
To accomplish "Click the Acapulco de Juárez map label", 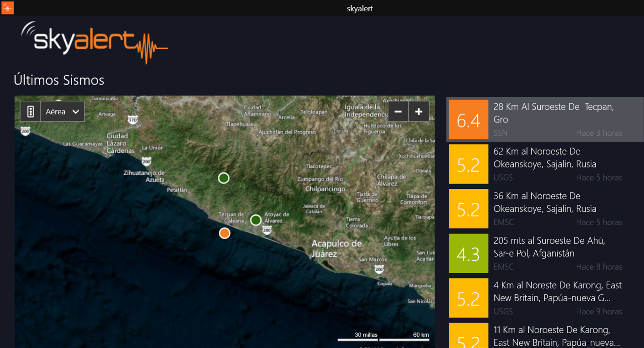I will (336, 248).
